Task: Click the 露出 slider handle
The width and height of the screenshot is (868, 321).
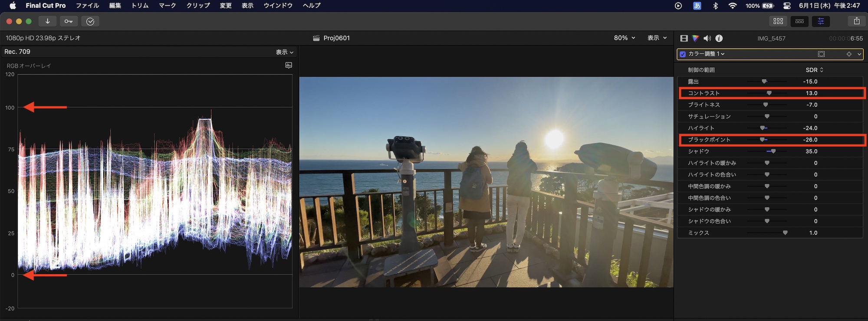Action: (x=764, y=82)
